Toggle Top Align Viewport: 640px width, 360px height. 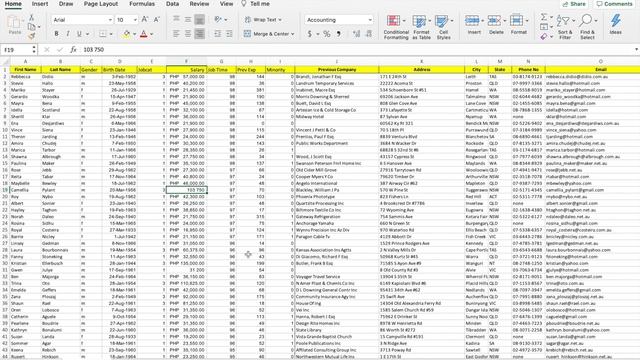pos(176,19)
